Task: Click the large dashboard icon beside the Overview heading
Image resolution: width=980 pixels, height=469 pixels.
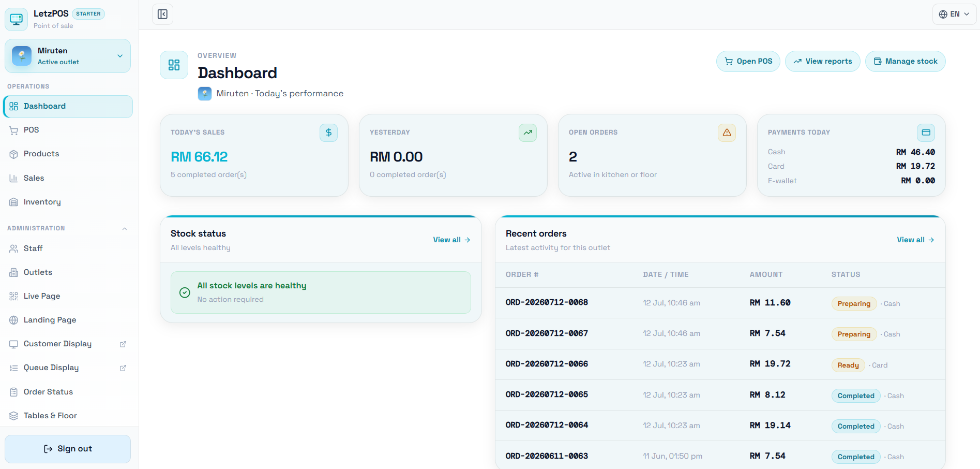Action: click(x=174, y=65)
